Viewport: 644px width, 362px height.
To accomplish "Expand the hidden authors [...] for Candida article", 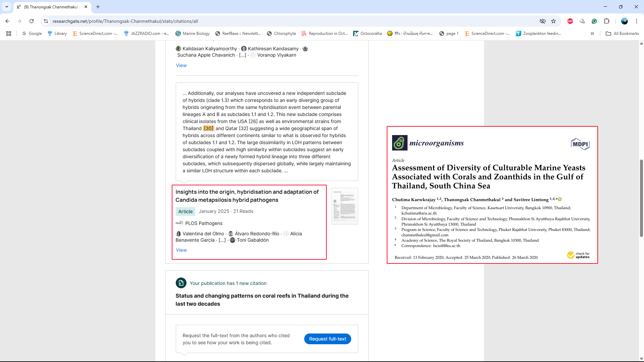I will pos(222,240).
